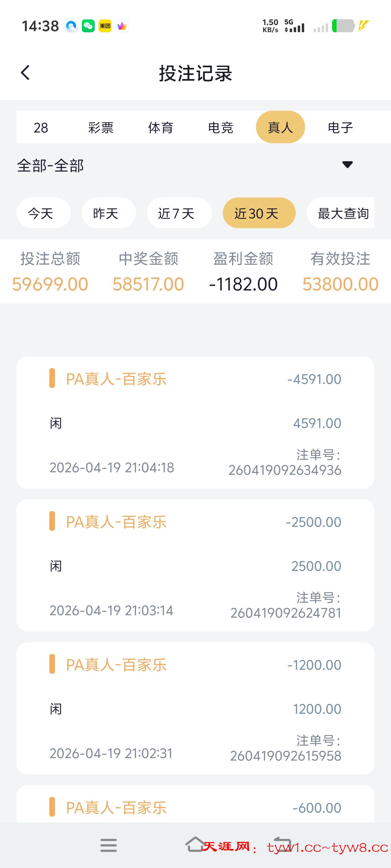Tap the Meituan notification icon

click(x=105, y=26)
